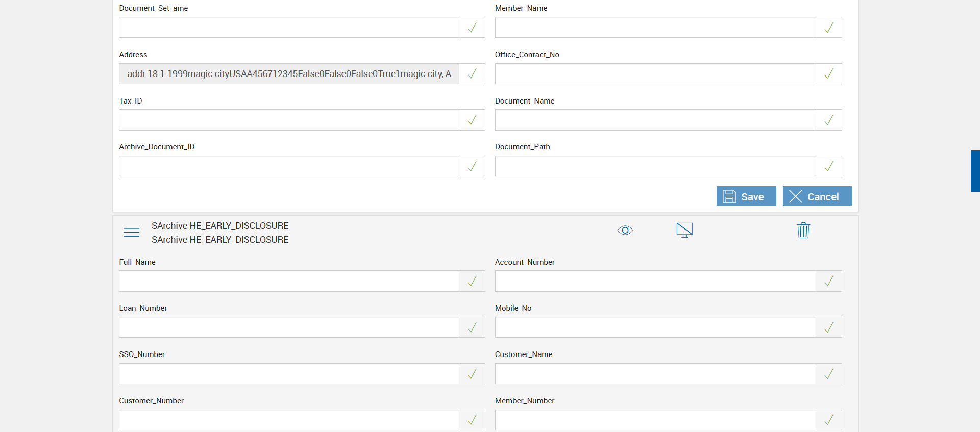Collapse section using the hamburger lines icon
980x432 pixels.
(131, 233)
